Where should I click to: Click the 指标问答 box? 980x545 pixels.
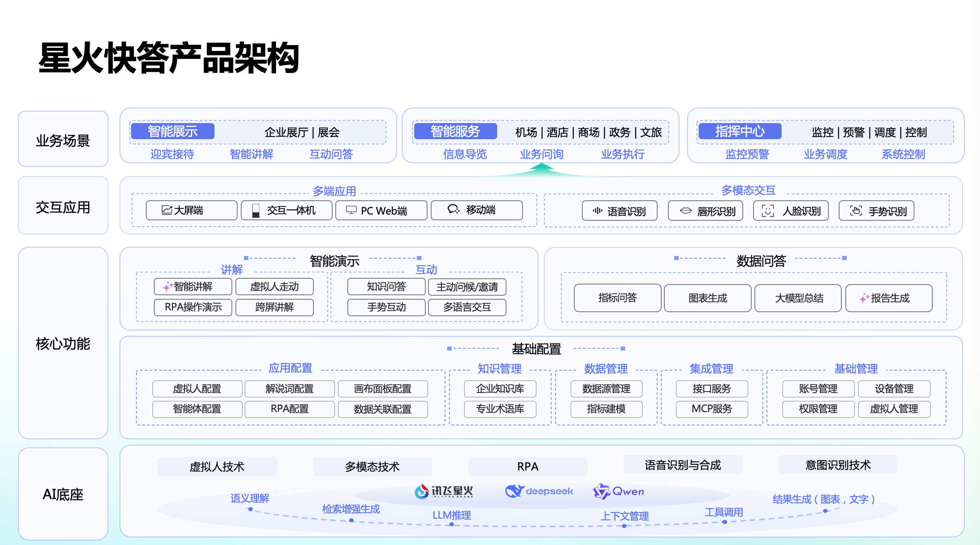[618, 298]
